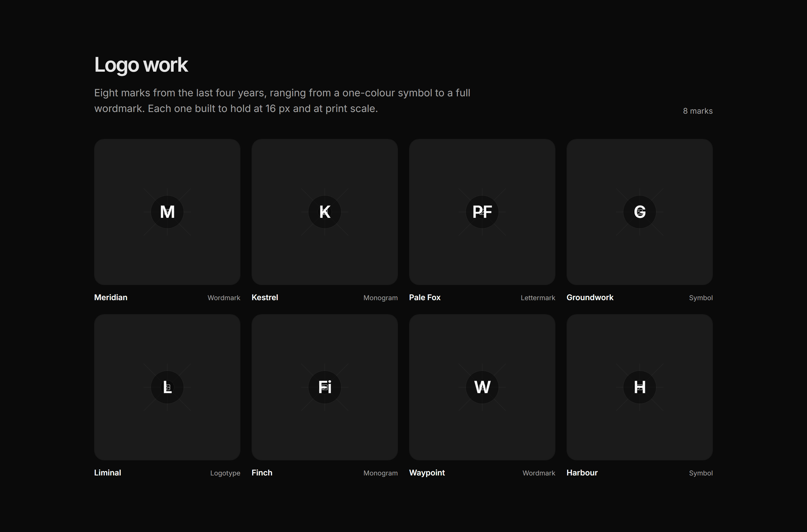Open the Waypoint logo card
This screenshot has height=532, width=807.
click(482, 387)
